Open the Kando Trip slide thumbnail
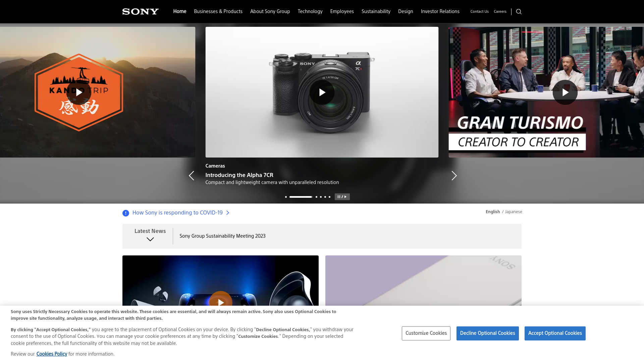 tap(98, 92)
